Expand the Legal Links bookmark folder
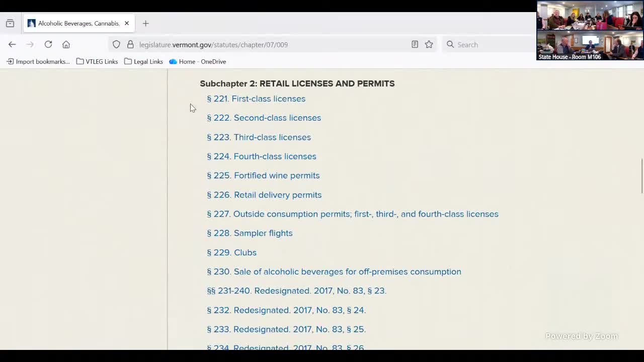The width and height of the screenshot is (644, 362). [x=143, y=61]
